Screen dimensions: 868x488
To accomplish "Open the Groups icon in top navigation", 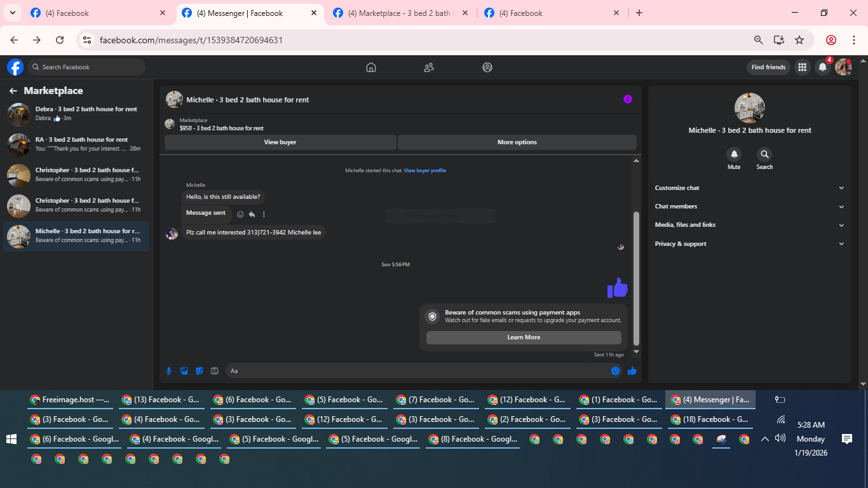I will pyautogui.click(x=487, y=67).
